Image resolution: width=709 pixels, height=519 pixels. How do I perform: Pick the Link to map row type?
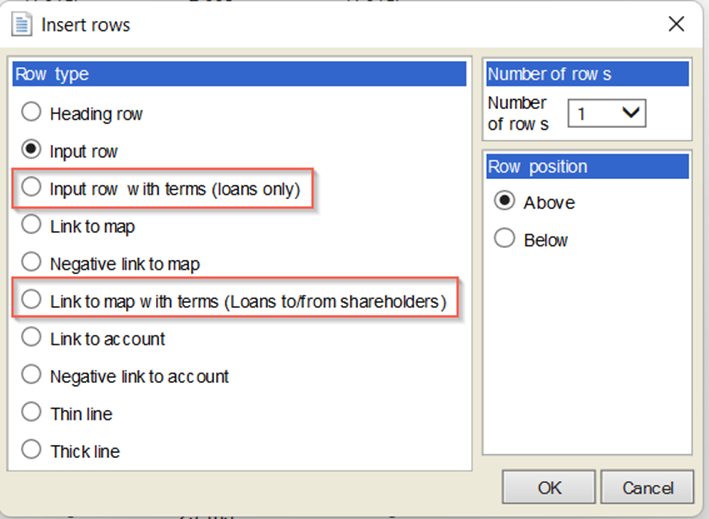pyautogui.click(x=31, y=226)
